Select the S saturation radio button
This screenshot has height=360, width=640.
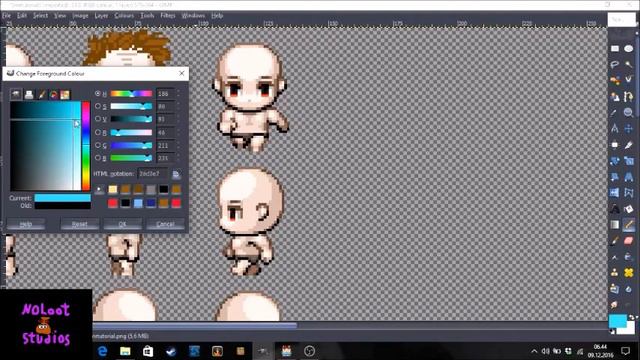(x=98, y=106)
